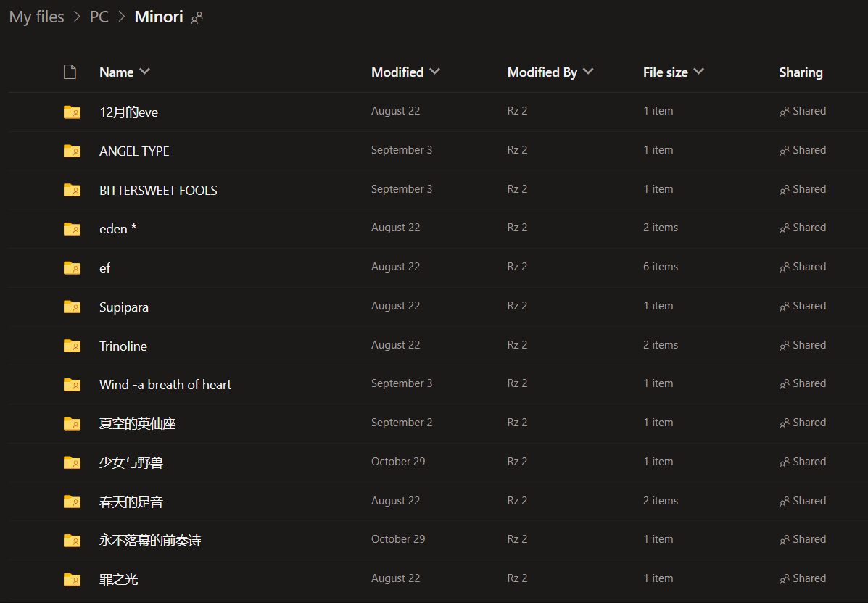Click the file type column header icon
Image resolution: width=868 pixels, height=603 pixels.
(70, 72)
